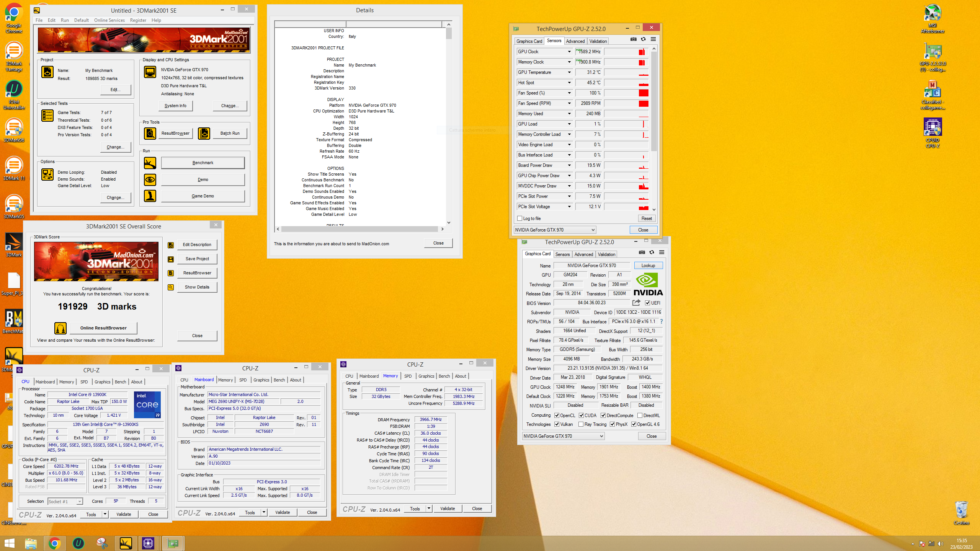Viewport: 980px width, 551px height.
Task: Open hamburger menu in GPU-Z Graphics Card window
Action: tap(661, 252)
